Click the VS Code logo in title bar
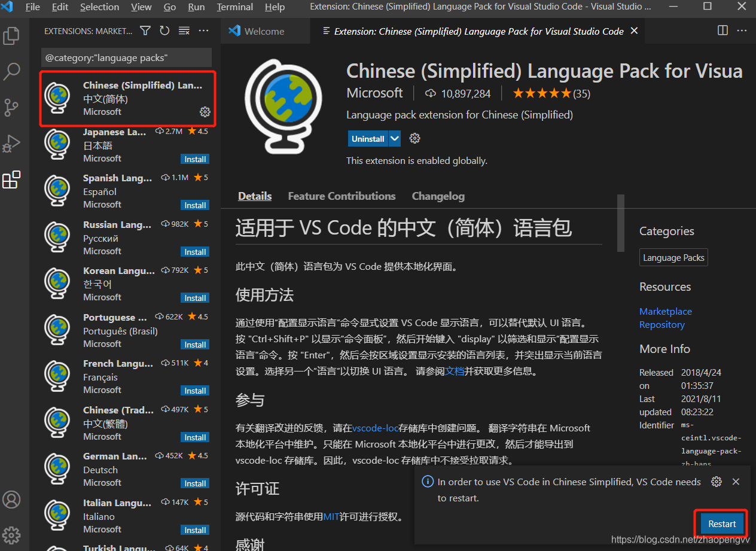 pos(8,7)
